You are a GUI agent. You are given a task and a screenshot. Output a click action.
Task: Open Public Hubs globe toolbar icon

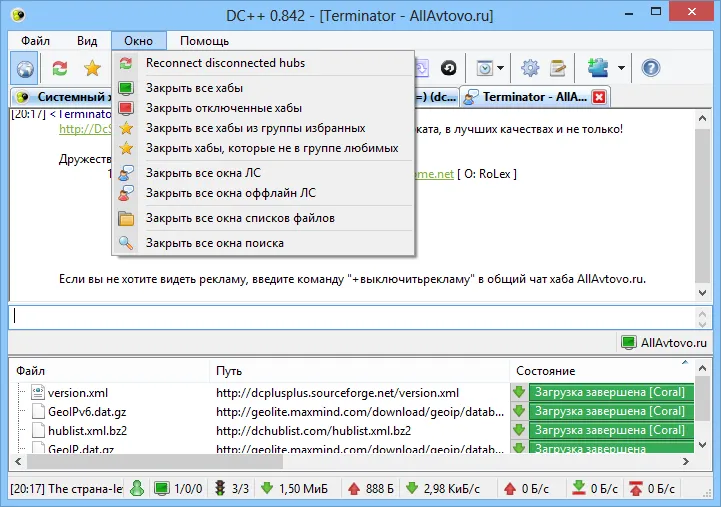pos(25,68)
